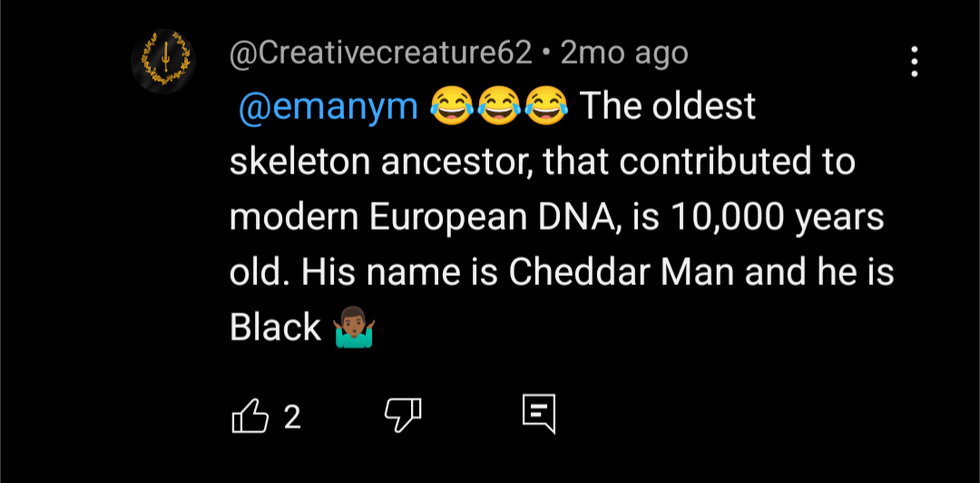Click the shrugging man emoji
The image size is (980, 483).
pyautogui.click(x=355, y=328)
